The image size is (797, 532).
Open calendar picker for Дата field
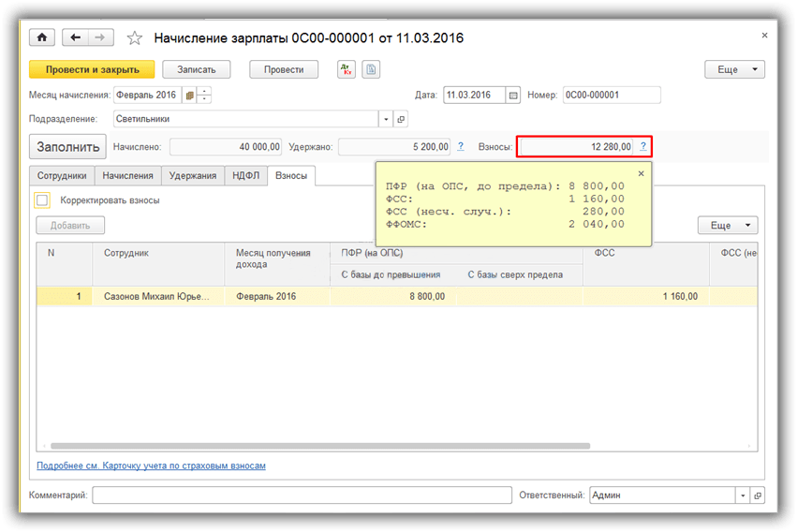click(x=512, y=95)
